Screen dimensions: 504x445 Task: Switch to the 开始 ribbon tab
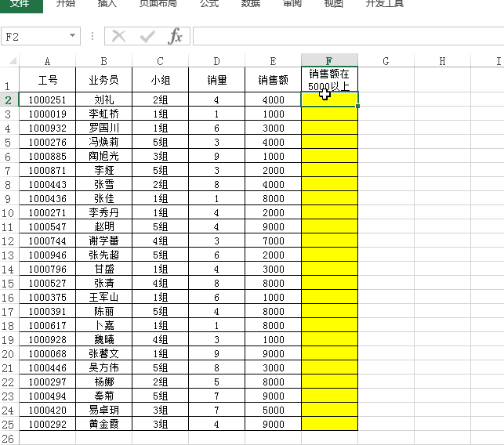(66, 4)
